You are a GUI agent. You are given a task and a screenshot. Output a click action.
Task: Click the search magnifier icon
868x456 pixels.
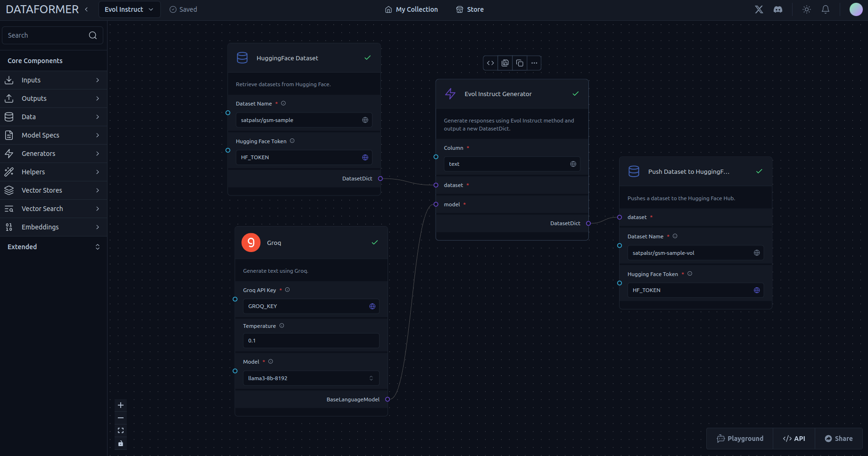coord(92,35)
